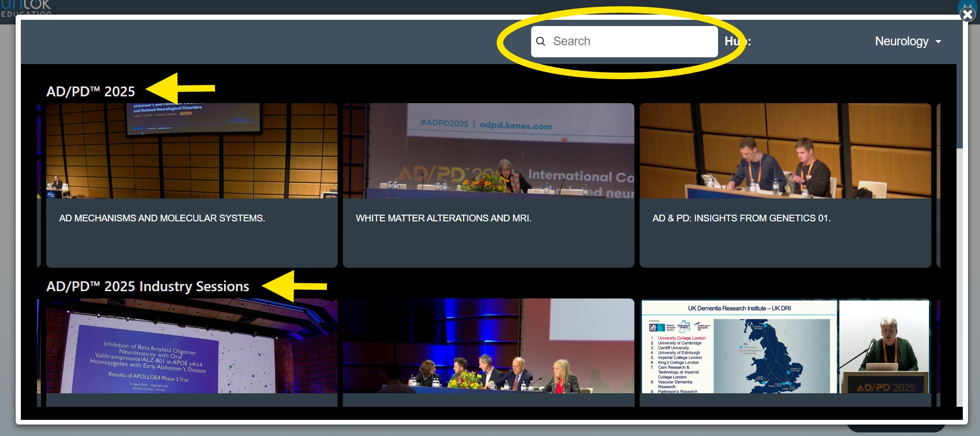Click the 'WHITE MATTER ALTERATIONS AND MRI.' title
The width and height of the screenshot is (980, 436).
pyautogui.click(x=443, y=218)
